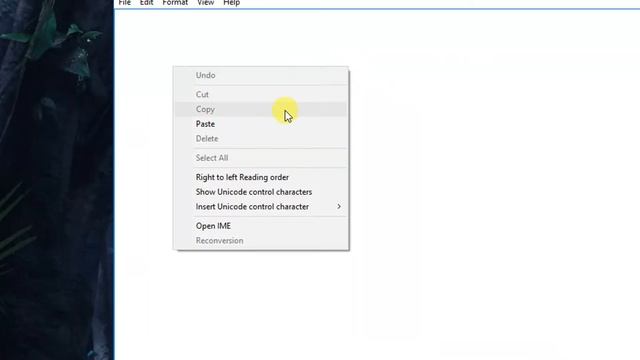Open the File menu
640x360 pixels.
[x=124, y=2]
